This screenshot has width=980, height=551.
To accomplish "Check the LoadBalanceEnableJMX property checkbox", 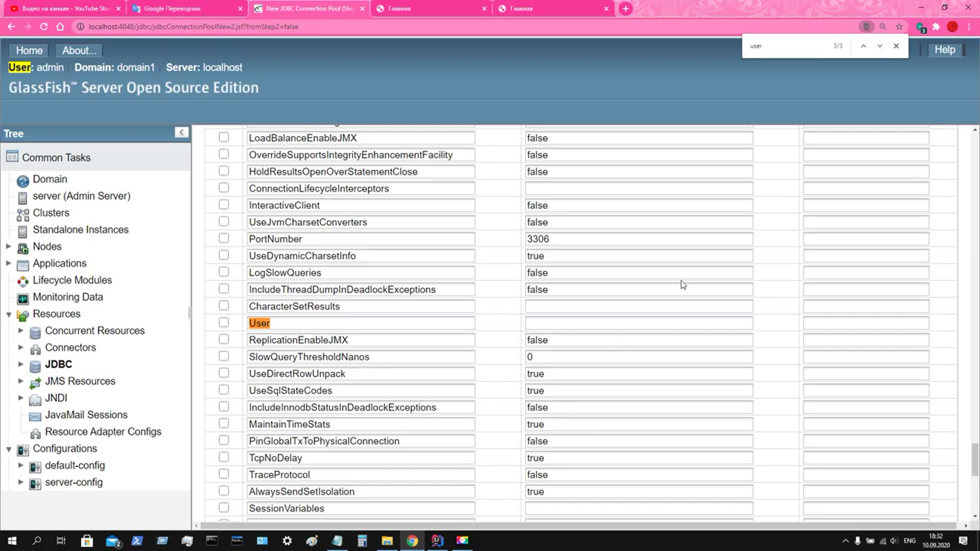I will pos(224,137).
